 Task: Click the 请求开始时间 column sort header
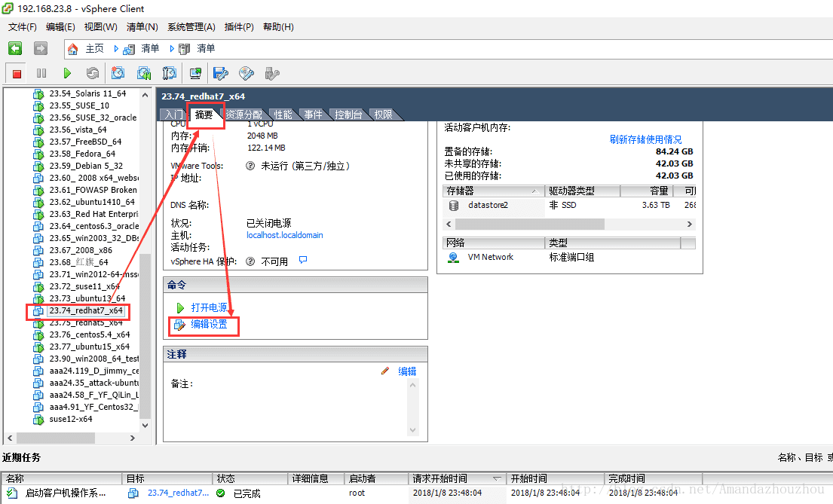pos(457,478)
